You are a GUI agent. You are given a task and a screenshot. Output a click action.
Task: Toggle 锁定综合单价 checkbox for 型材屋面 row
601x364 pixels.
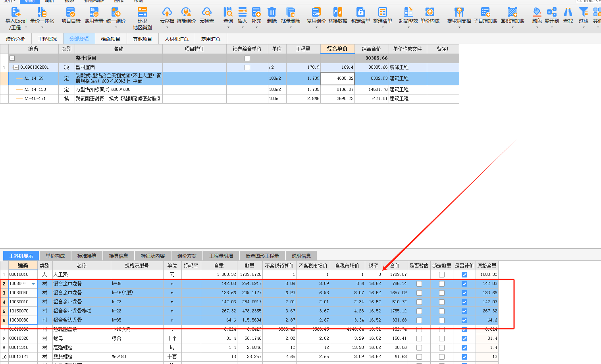tap(247, 67)
